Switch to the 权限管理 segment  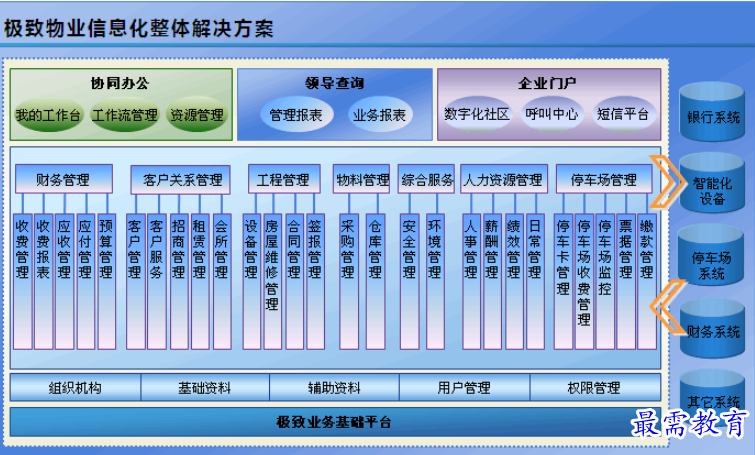coord(595,388)
